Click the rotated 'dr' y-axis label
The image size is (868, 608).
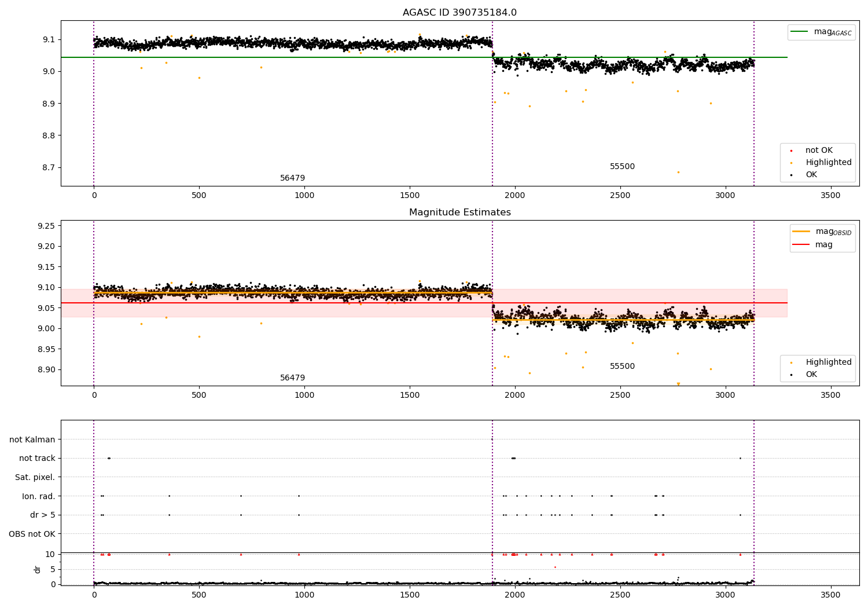38,569
